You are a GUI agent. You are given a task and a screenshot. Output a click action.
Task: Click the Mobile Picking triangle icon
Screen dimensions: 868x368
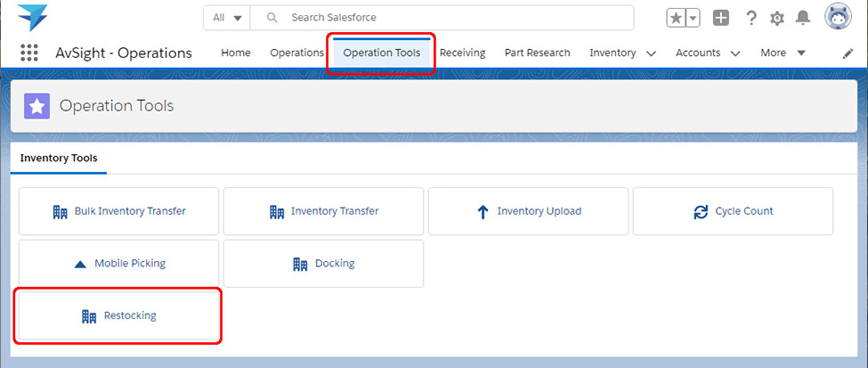(x=80, y=265)
